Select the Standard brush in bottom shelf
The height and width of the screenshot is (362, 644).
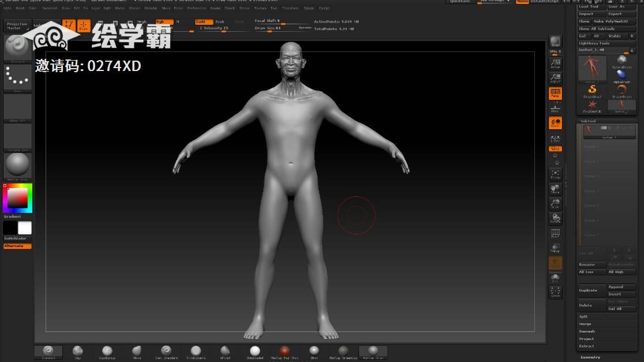coord(48,352)
